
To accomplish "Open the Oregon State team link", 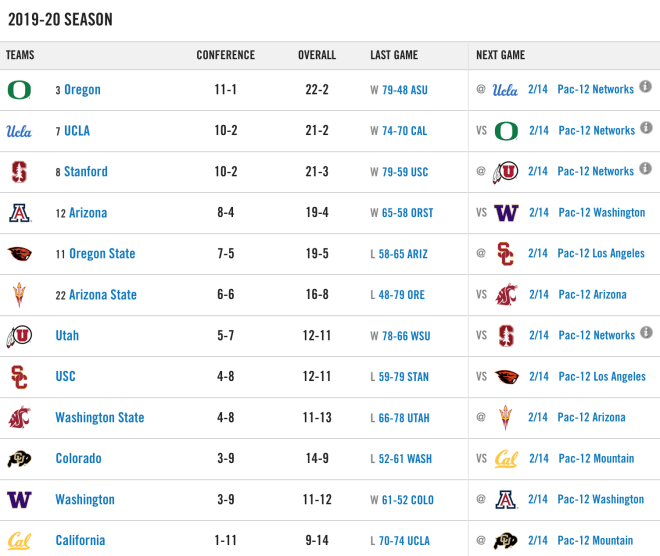I will pos(102,253).
